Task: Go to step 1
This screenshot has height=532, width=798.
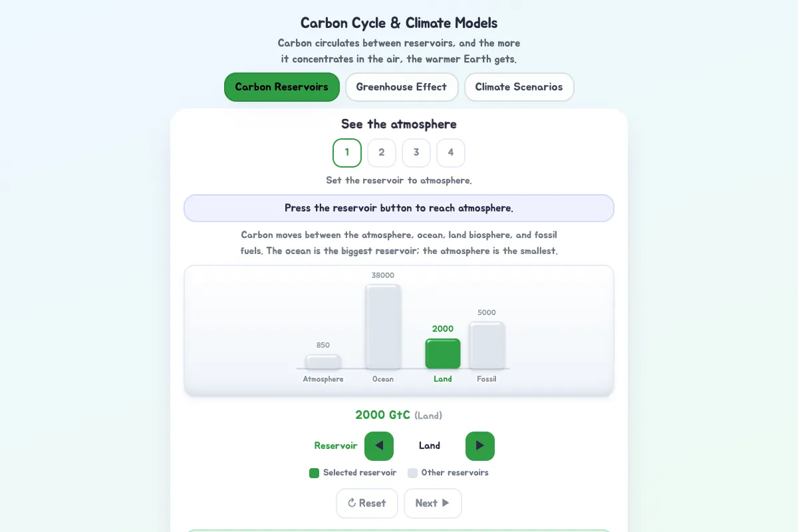Action: point(347,153)
